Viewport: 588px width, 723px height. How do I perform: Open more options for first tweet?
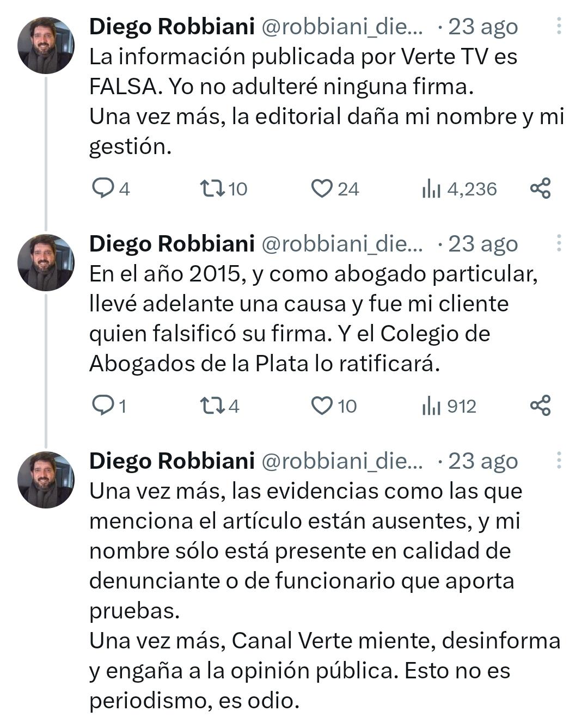[559, 26]
